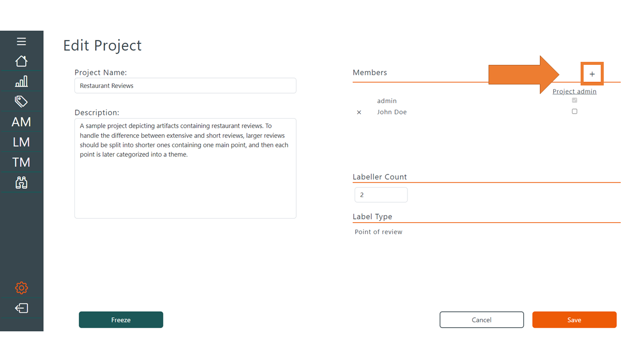Viewport: 644px width, 362px height.
Task: Open the tags icon in the sidebar
Action: pyautogui.click(x=21, y=102)
